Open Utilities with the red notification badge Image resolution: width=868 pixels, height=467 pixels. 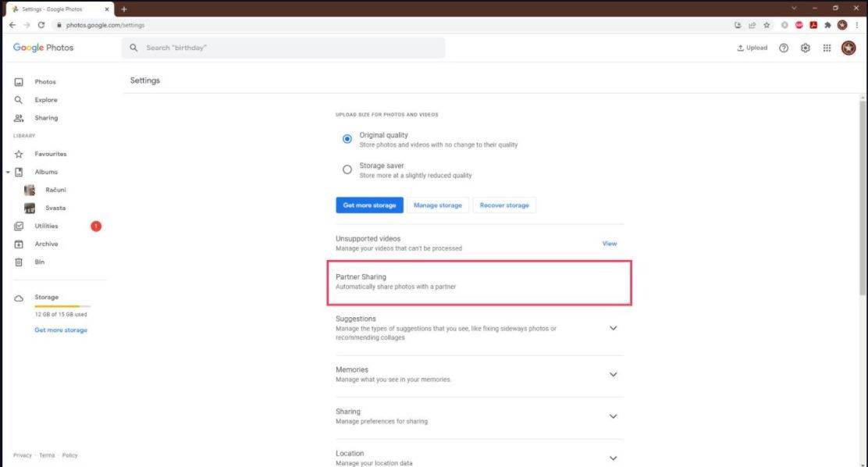[x=48, y=226]
